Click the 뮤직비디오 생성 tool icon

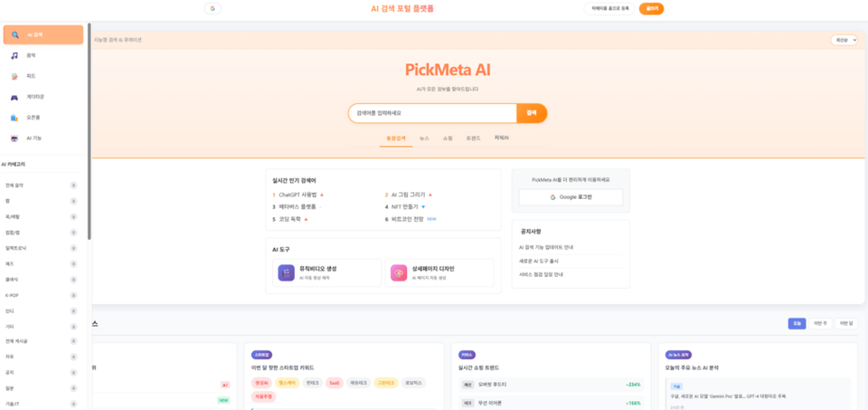point(287,272)
